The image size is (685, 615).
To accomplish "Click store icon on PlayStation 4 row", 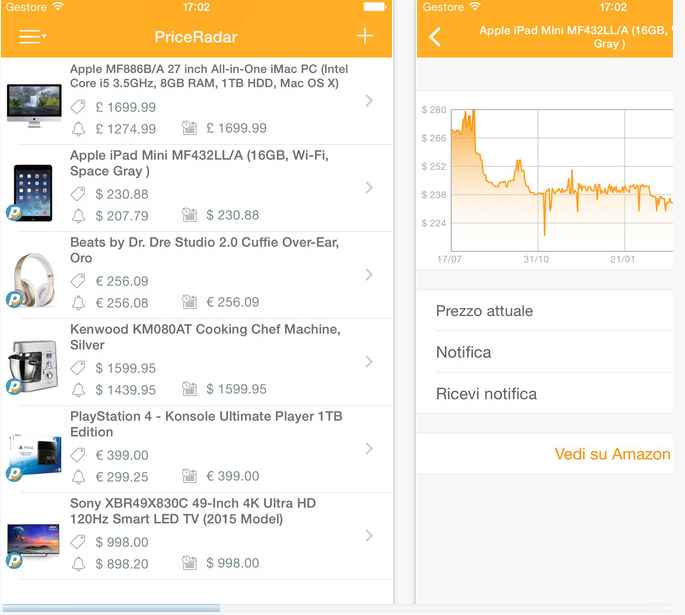I will pyautogui.click(x=189, y=477).
